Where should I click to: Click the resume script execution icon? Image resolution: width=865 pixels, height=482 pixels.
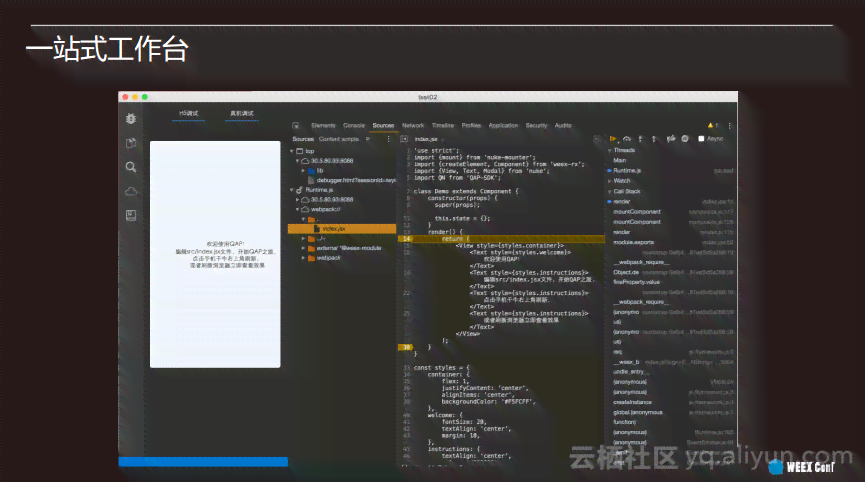612,139
